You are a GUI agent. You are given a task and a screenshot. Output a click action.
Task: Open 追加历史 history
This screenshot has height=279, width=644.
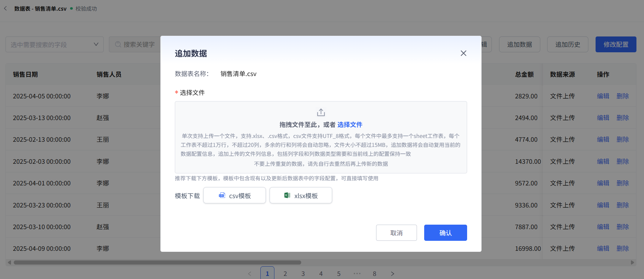pyautogui.click(x=568, y=44)
